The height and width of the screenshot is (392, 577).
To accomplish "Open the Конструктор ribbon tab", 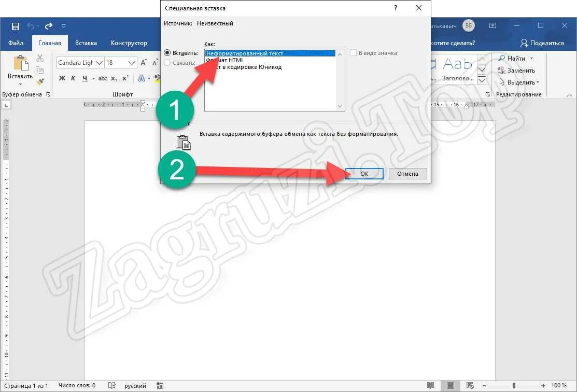I will coord(129,43).
